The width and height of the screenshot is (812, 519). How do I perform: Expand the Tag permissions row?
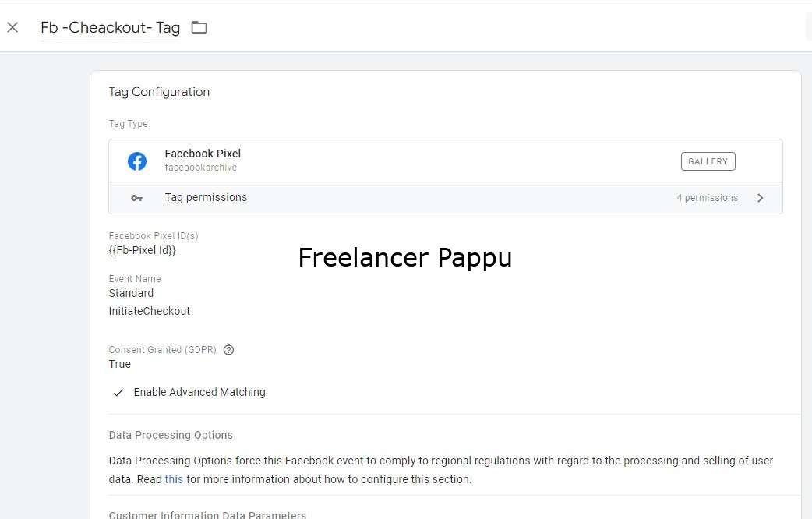point(446,198)
